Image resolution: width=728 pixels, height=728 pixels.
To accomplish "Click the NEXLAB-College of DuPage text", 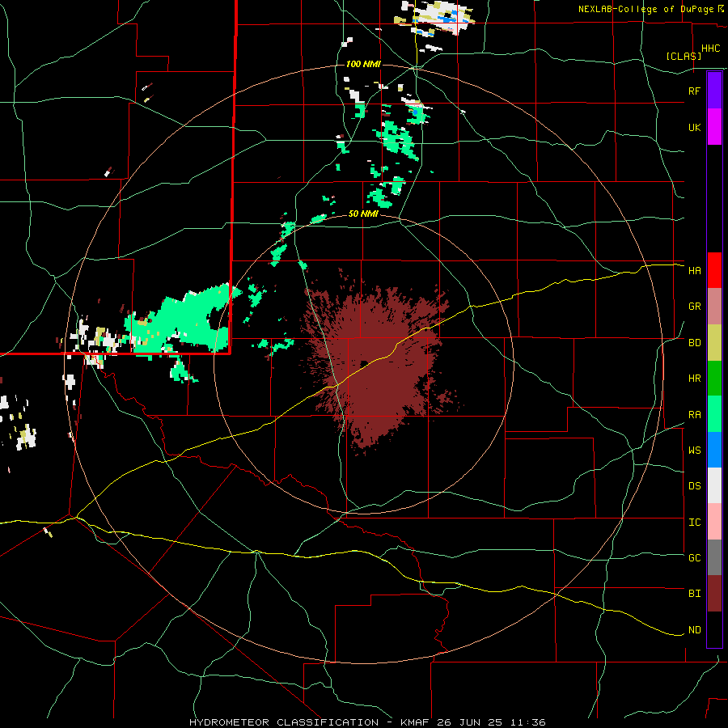I will tap(647, 9).
